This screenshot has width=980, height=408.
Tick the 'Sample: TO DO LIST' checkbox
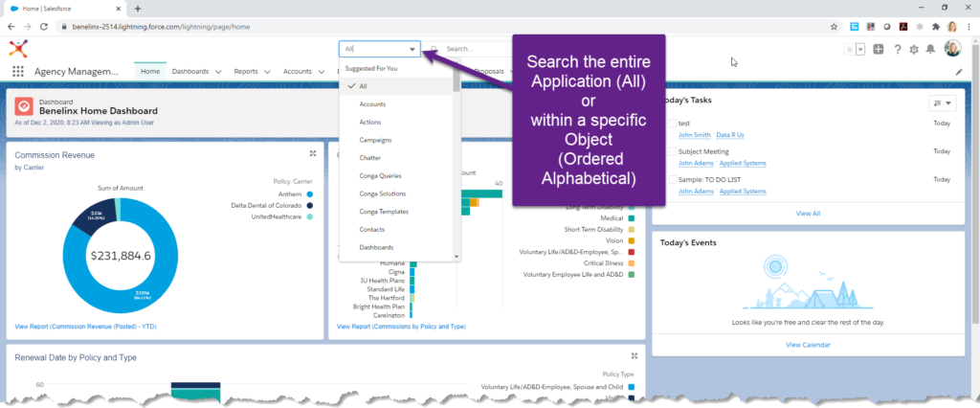(673, 180)
